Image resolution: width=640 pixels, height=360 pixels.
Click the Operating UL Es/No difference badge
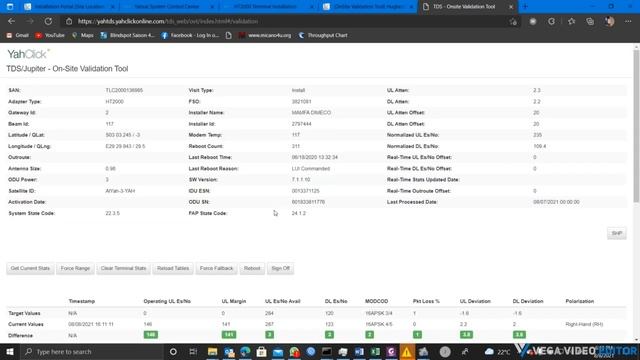coord(151,335)
